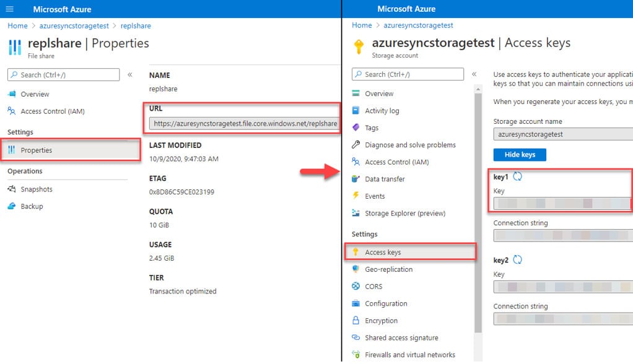633x364 pixels.
Task: Click the Overview icon in replshare pane
Action: tap(12, 94)
